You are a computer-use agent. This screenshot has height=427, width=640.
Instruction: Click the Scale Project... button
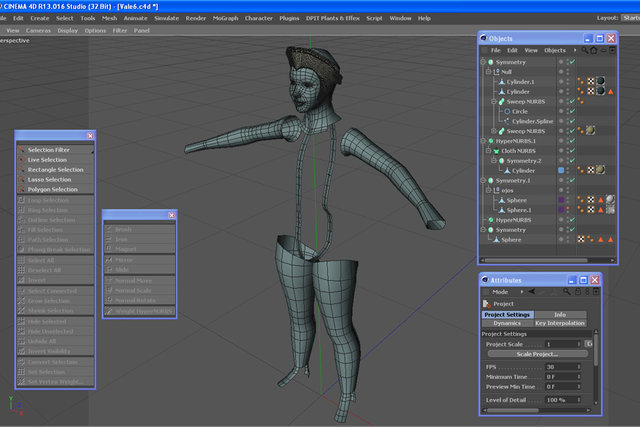click(537, 354)
